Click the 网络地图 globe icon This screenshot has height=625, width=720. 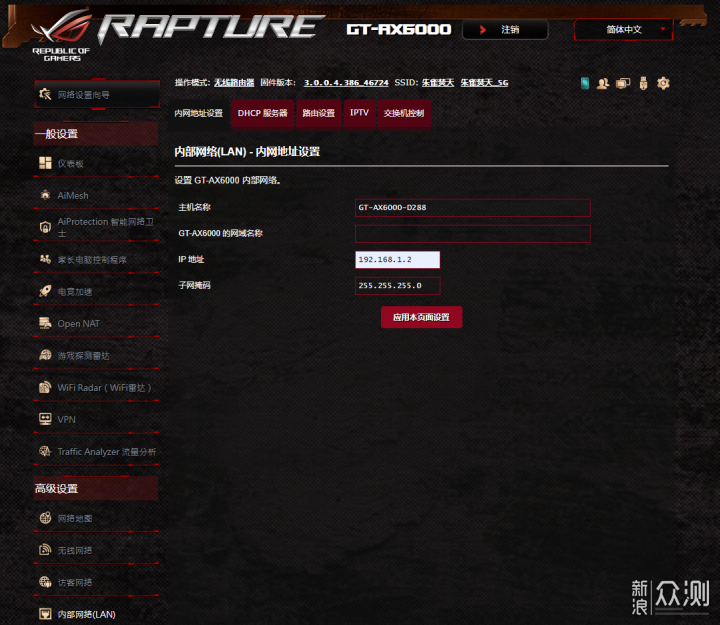coord(45,518)
